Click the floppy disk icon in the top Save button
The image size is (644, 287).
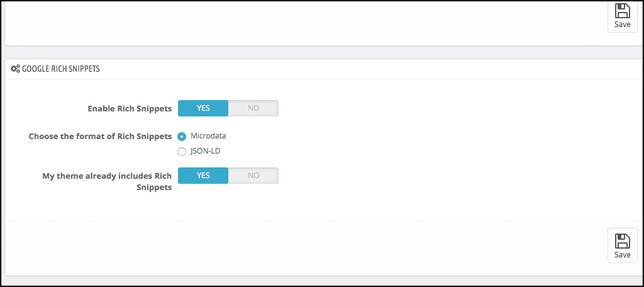622,11
